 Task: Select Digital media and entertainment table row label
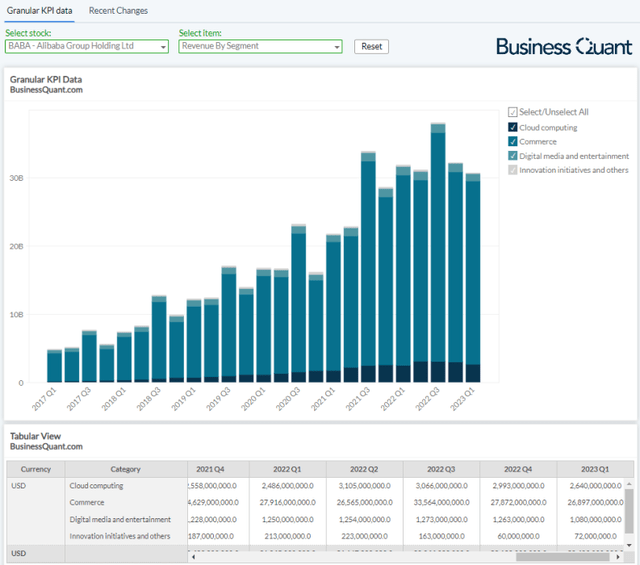coord(120,519)
